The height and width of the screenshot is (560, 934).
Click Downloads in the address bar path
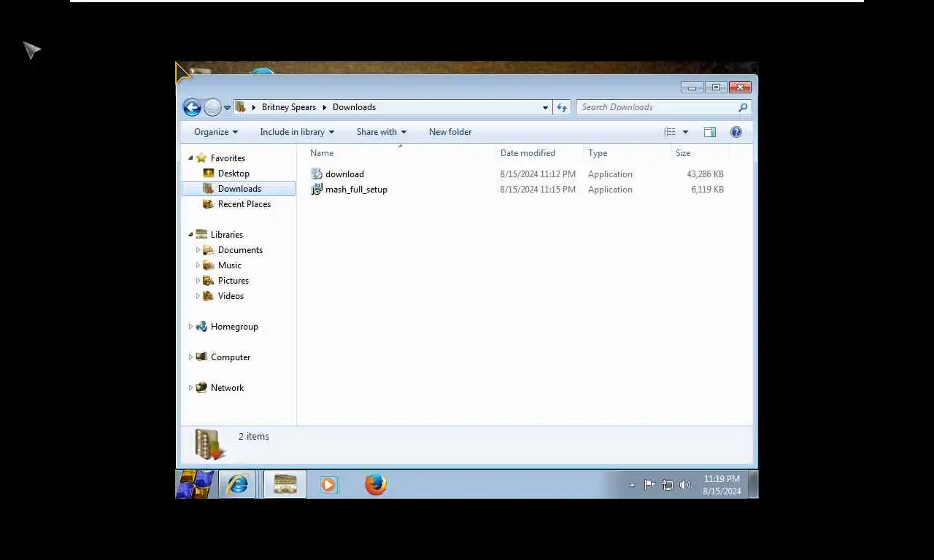coord(354,107)
